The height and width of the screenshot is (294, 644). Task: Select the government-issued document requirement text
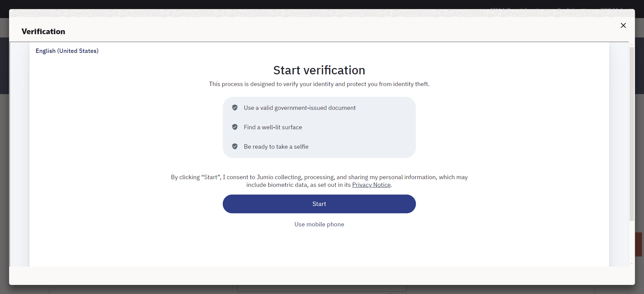pos(300,108)
